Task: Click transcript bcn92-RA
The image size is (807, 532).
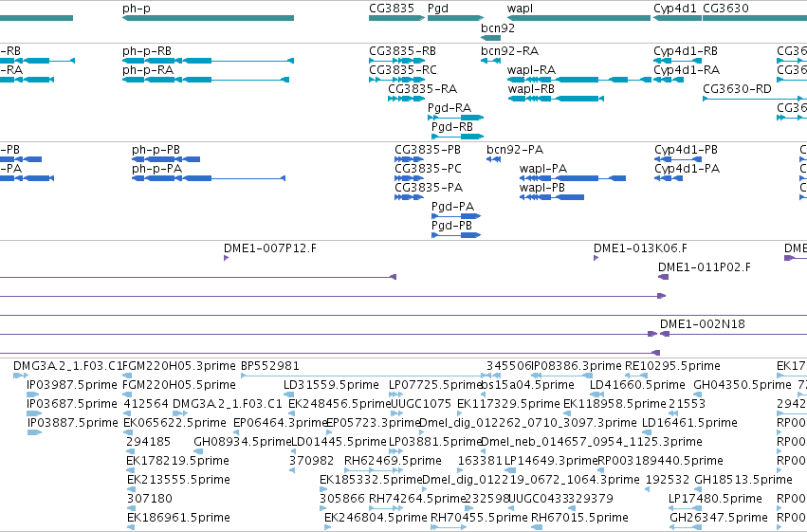Action: [490, 61]
